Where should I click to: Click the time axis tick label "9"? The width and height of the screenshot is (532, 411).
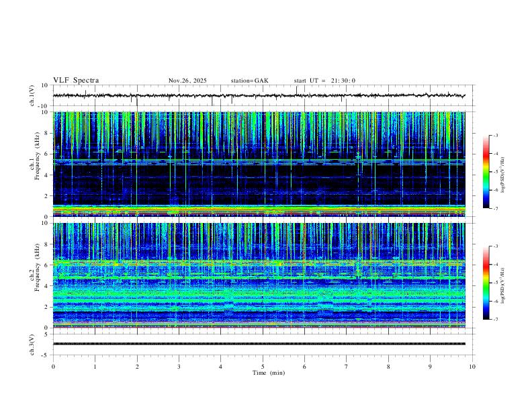(x=430, y=367)
